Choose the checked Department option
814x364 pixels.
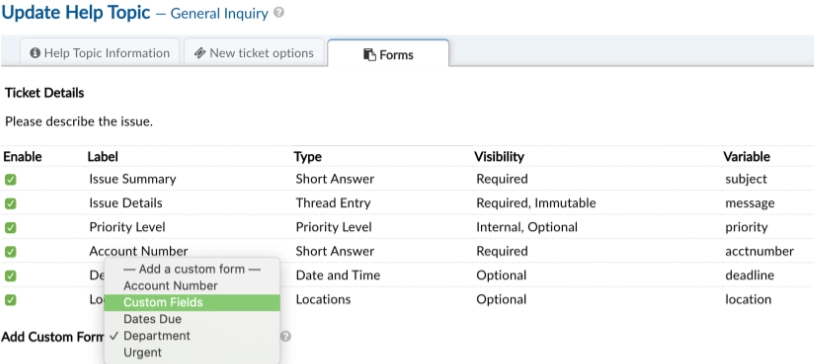pos(192,335)
